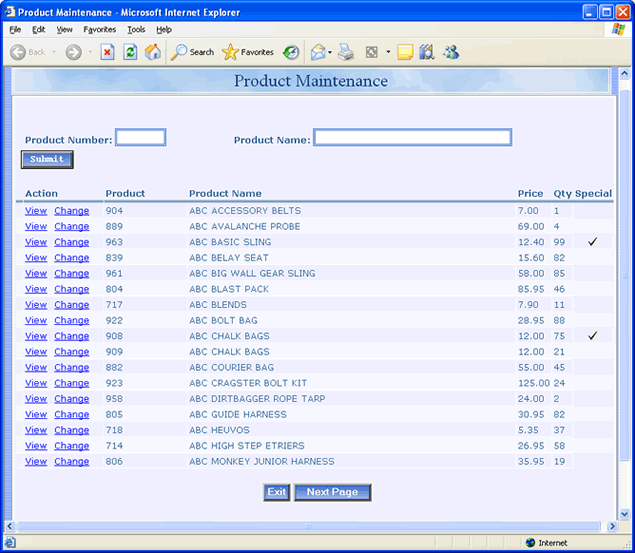The image size is (635, 553).
Task: Change product 839 ABC BELAY SEAT
Action: point(72,258)
